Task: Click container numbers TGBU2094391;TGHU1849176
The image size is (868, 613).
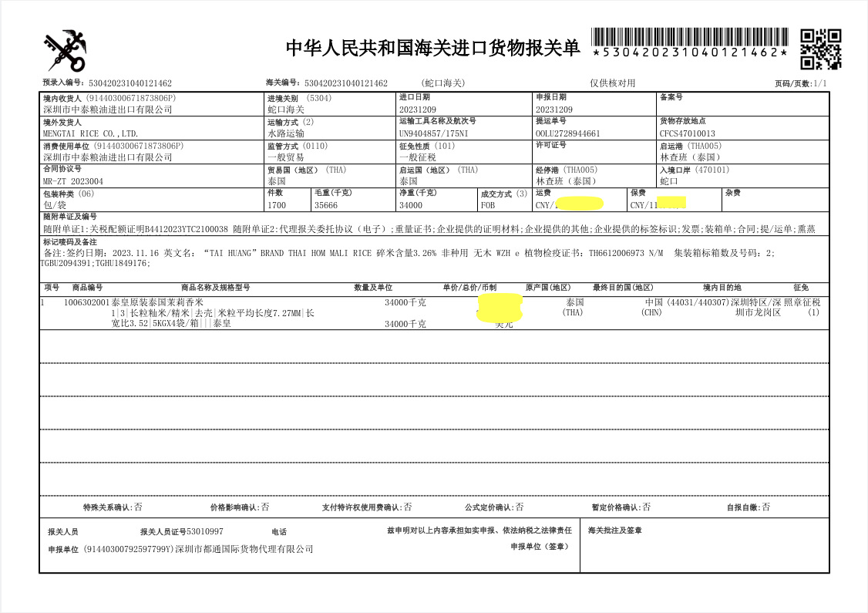Action: click(95, 263)
